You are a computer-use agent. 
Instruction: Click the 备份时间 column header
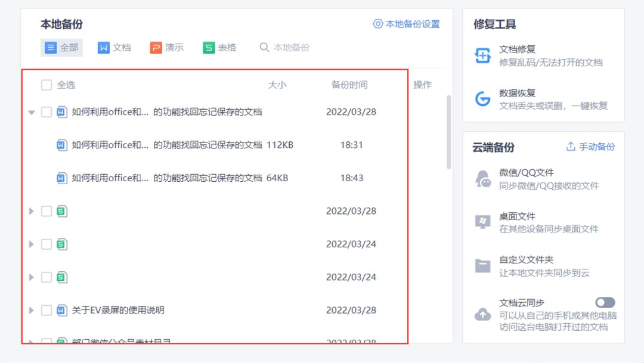pos(349,85)
